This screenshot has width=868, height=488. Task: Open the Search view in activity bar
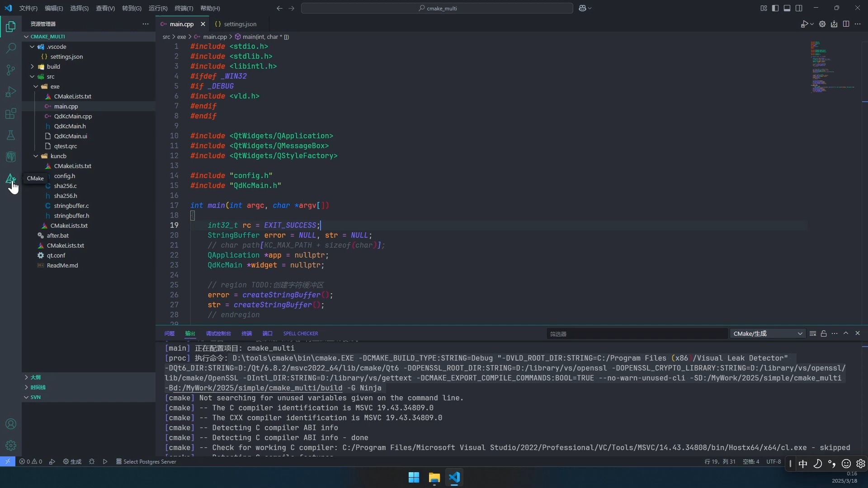point(10,48)
